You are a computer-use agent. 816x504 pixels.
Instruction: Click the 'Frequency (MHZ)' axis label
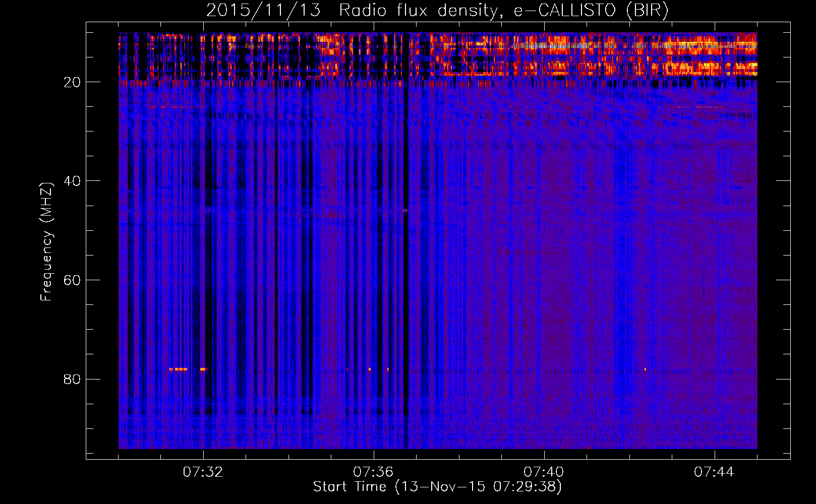pyautogui.click(x=46, y=242)
